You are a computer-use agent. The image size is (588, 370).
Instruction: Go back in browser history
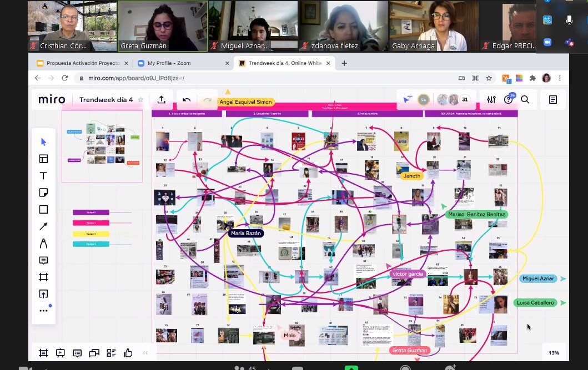click(x=38, y=78)
